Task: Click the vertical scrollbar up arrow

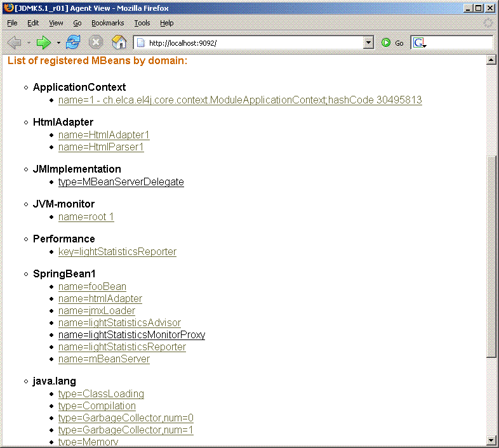Action: pos(491,60)
